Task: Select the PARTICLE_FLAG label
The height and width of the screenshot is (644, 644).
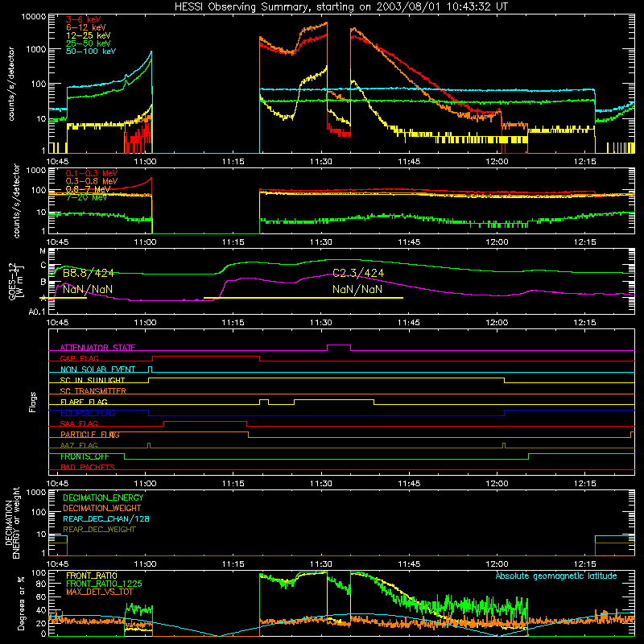Action: 90,435
